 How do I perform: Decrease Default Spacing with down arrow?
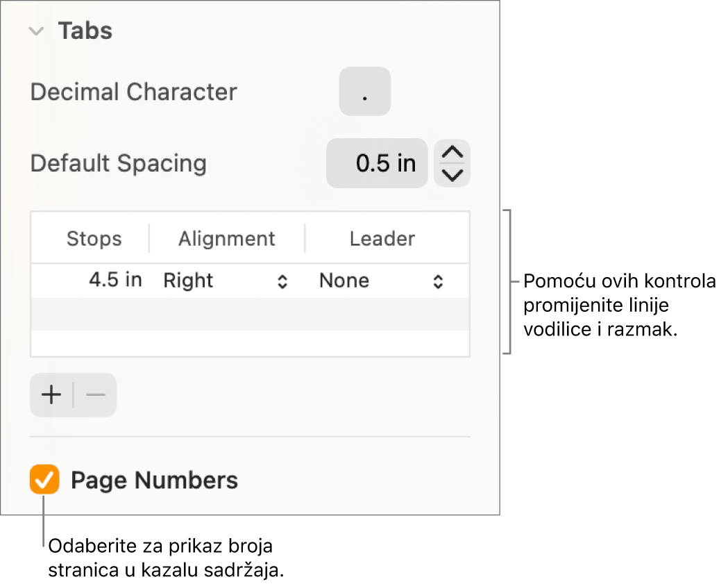pos(452,175)
